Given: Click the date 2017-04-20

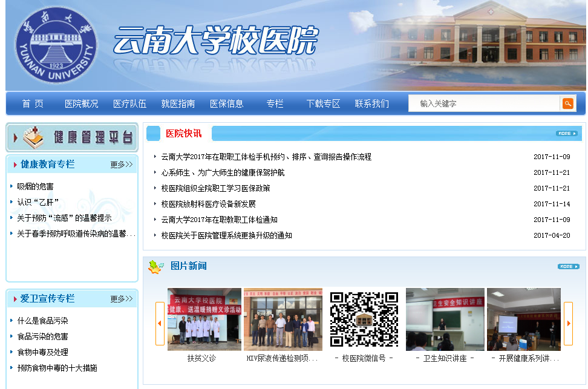Looking at the screenshot, I should [552, 235].
